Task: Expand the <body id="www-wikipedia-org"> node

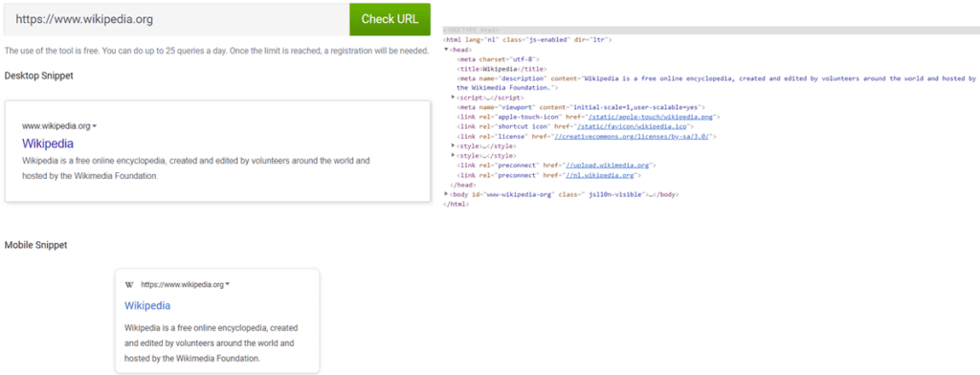Action: coord(446,194)
